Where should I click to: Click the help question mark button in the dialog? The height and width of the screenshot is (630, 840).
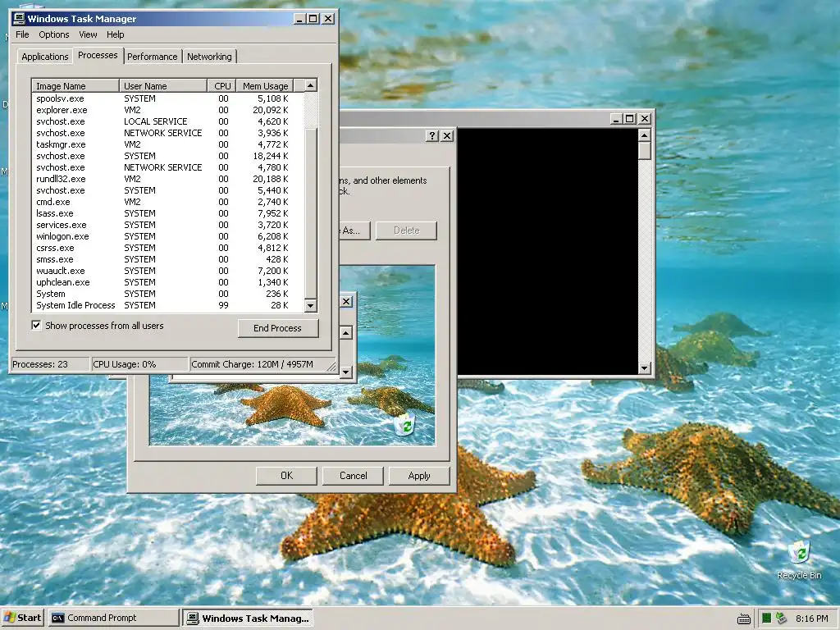[x=432, y=135]
